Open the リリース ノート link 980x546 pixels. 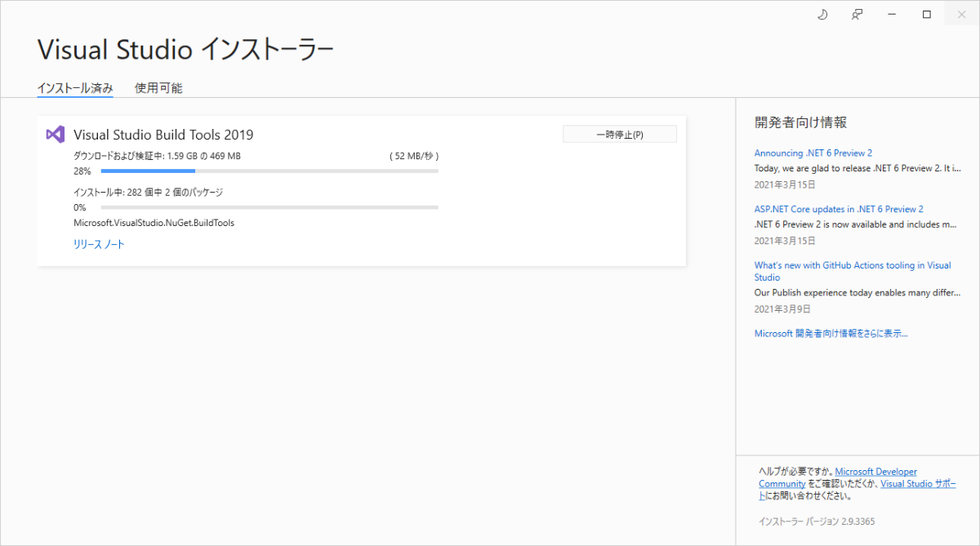tap(99, 244)
